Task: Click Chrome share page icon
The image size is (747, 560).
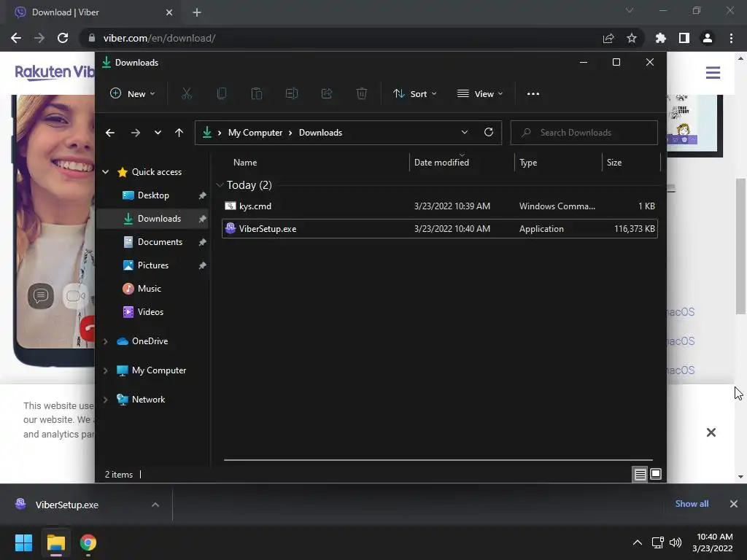Action: pyautogui.click(x=608, y=38)
